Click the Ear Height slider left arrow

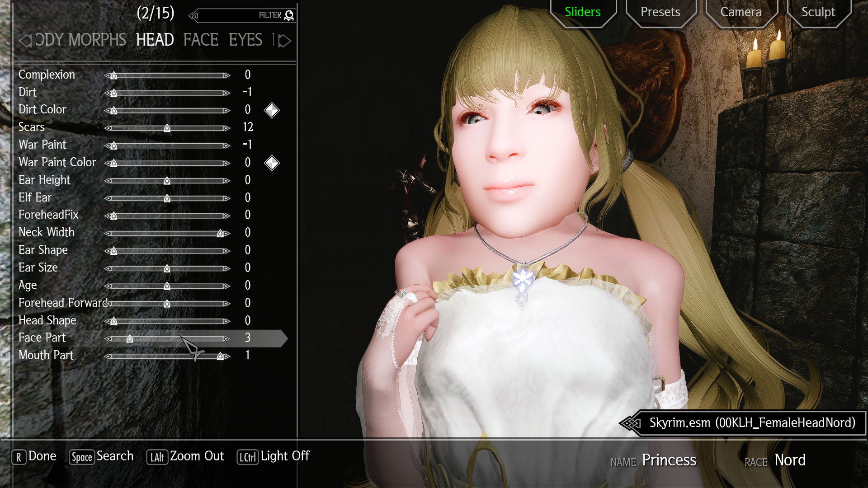(x=107, y=181)
